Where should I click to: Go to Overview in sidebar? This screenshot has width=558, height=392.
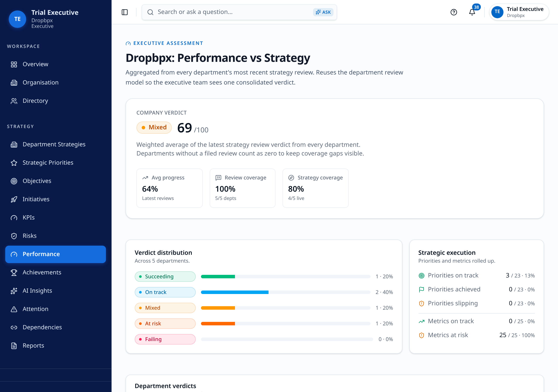(55, 64)
